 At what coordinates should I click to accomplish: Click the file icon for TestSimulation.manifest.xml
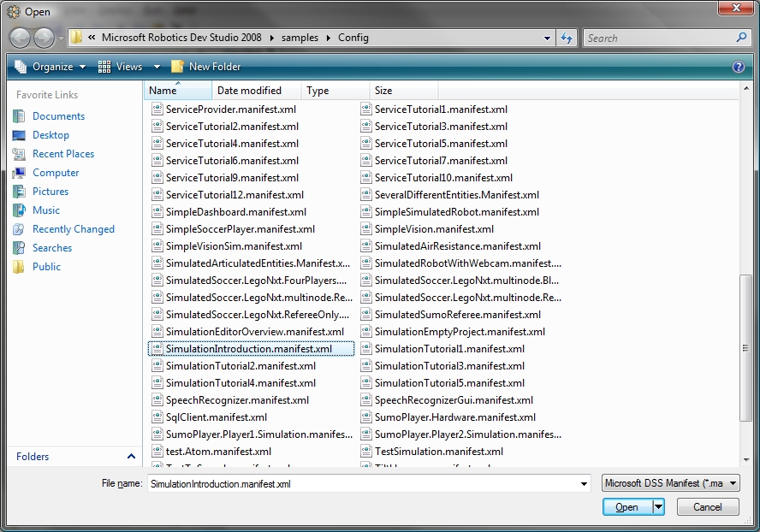coord(366,451)
